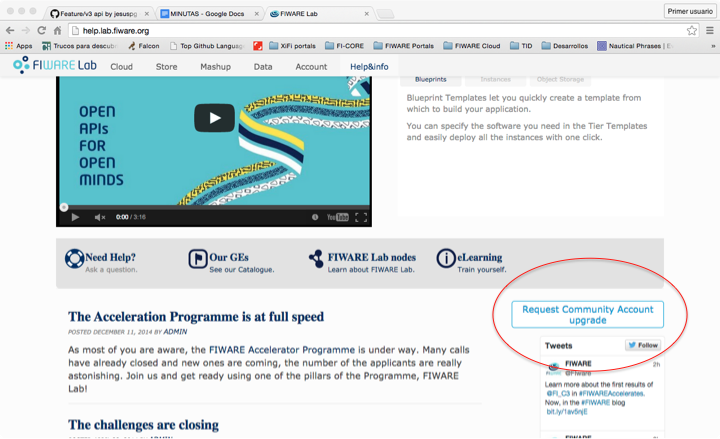Open the Mashup menu item
720x439 pixels.
[x=215, y=67]
